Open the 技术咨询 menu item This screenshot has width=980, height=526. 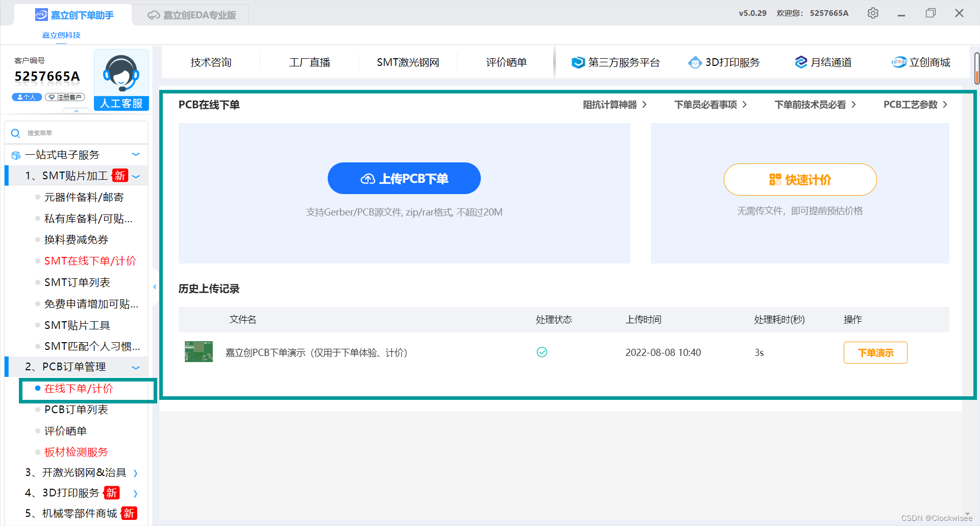click(211, 62)
